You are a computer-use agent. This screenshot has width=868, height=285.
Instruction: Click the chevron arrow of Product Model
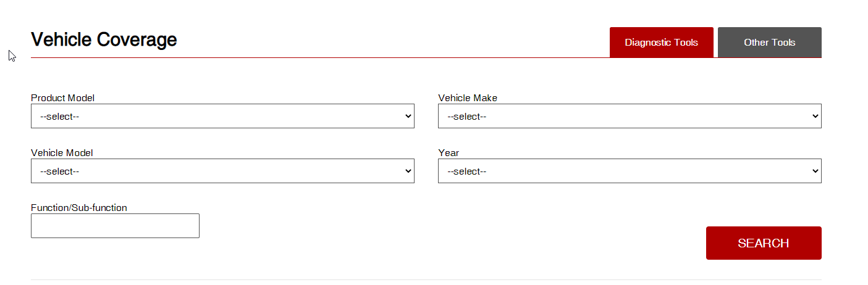(x=408, y=116)
